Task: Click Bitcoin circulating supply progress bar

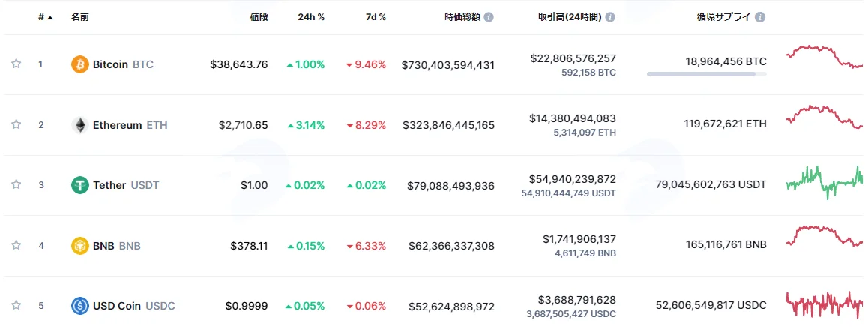Action: click(706, 74)
